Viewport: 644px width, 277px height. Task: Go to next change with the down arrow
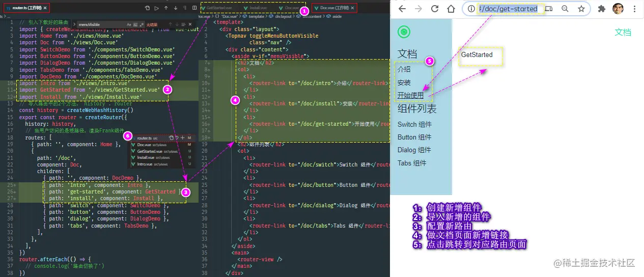175,8
